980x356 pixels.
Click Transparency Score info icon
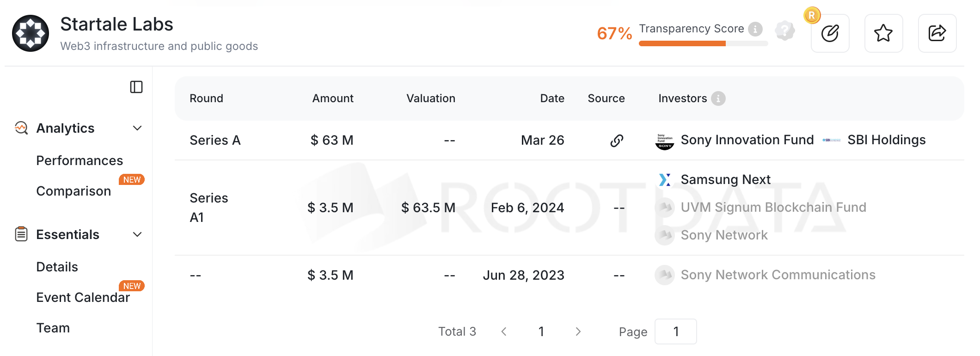point(755,29)
